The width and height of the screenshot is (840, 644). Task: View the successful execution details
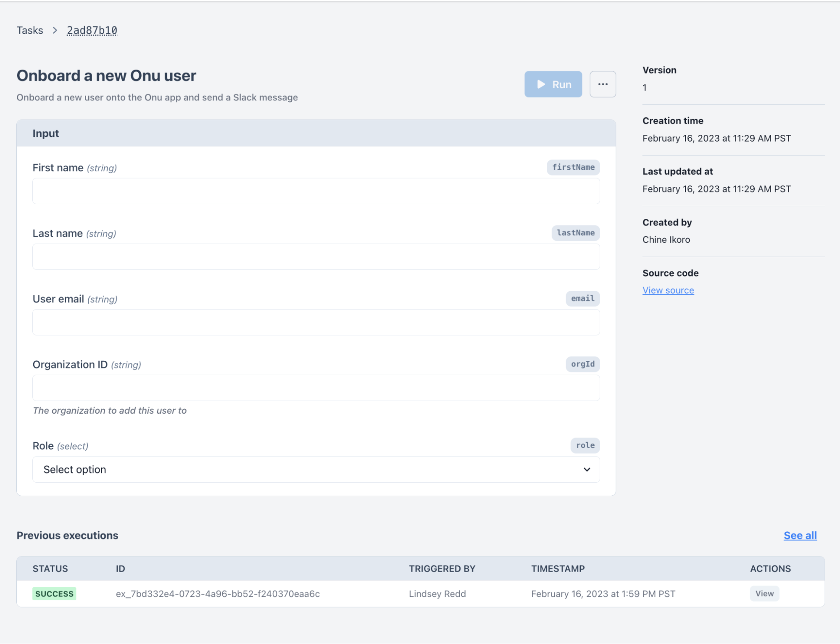(x=764, y=594)
